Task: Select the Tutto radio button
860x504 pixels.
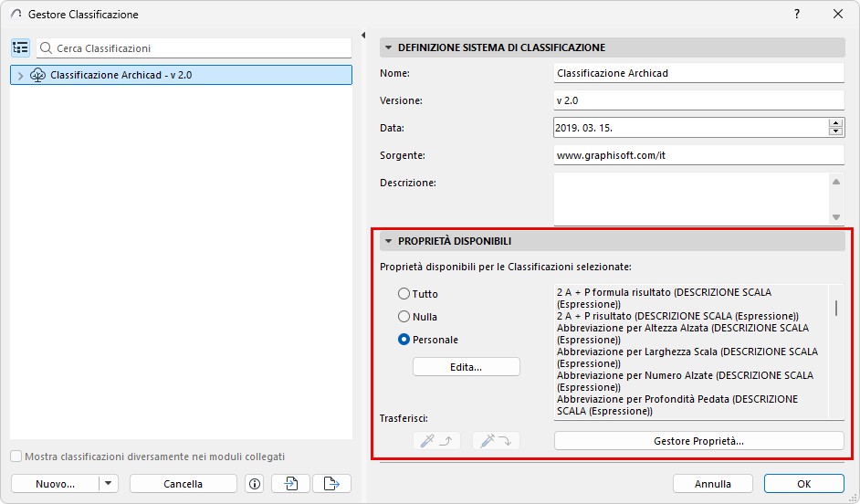Action: [404, 294]
